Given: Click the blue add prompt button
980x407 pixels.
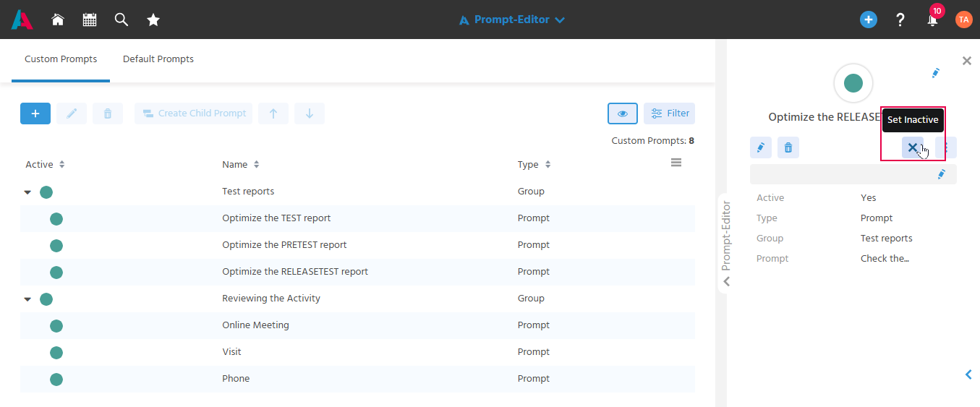Looking at the screenshot, I should click(x=35, y=113).
